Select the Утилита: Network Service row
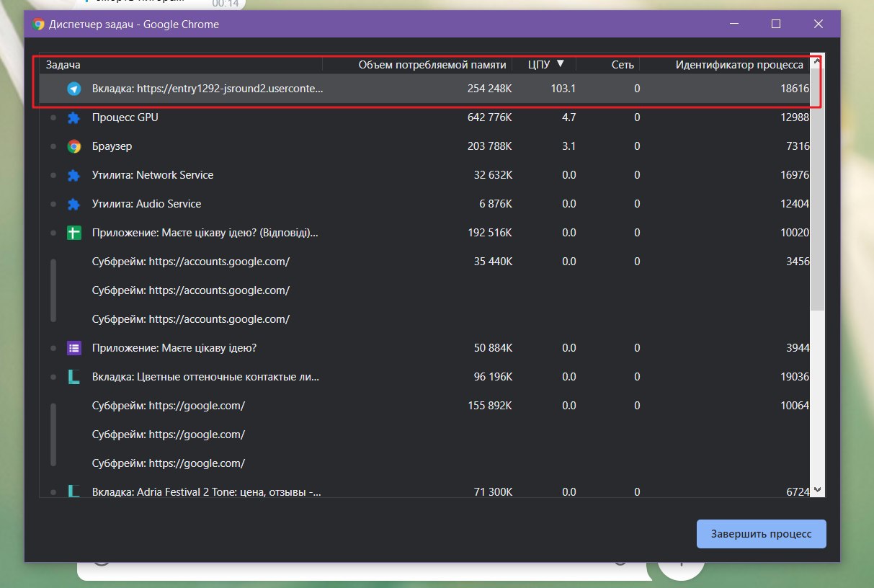This screenshot has height=588, width=874. pyautogui.click(x=425, y=175)
